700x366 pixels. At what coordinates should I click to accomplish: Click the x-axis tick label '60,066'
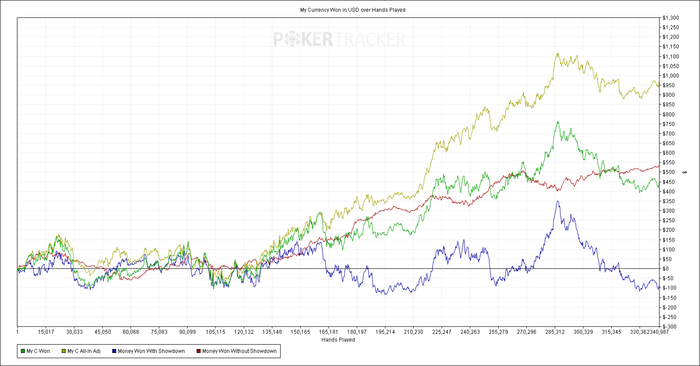click(131, 332)
